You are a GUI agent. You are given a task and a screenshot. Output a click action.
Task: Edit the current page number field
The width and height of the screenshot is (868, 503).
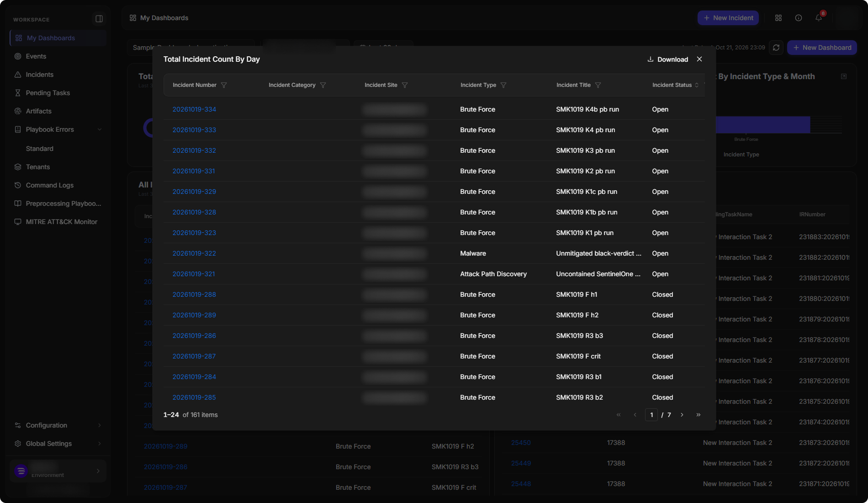(x=651, y=415)
